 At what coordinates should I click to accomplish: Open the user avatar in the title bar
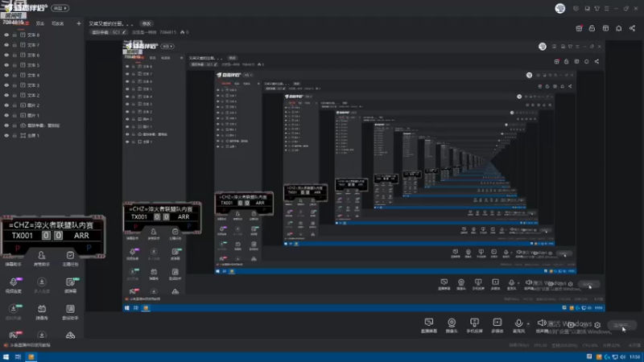pos(559,8)
